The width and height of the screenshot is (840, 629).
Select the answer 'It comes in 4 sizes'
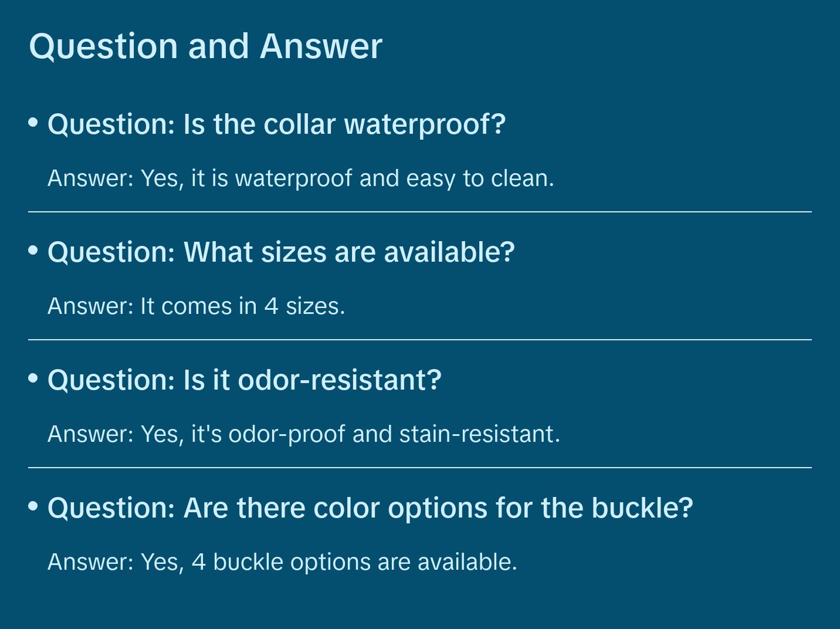[196, 306]
